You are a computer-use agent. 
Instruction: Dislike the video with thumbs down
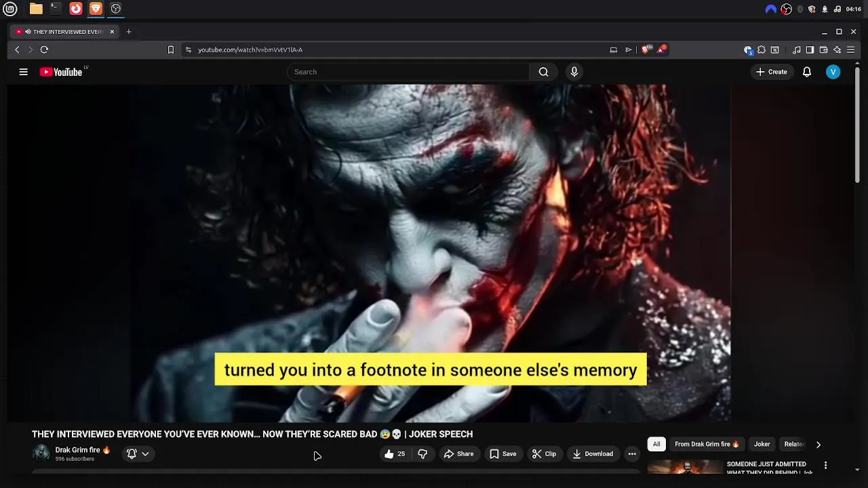coord(422,454)
